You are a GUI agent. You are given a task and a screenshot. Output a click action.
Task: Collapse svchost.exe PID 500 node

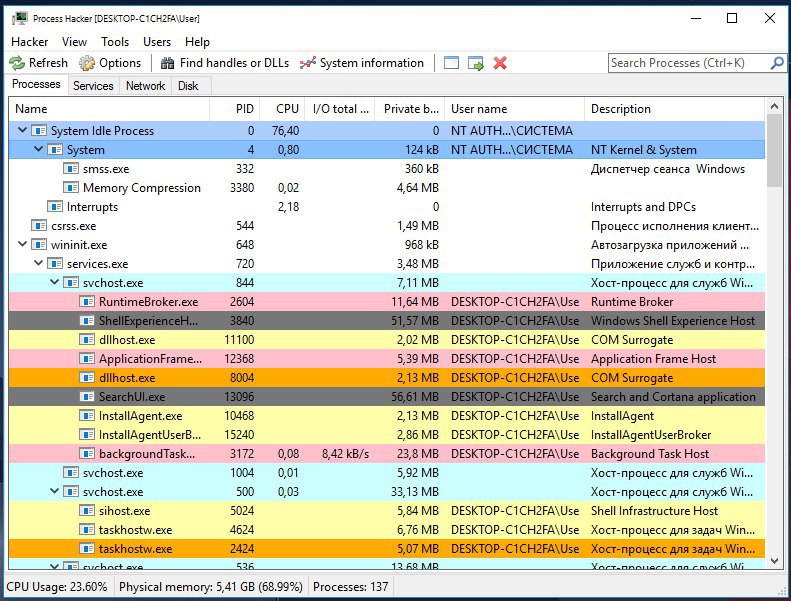pos(54,491)
